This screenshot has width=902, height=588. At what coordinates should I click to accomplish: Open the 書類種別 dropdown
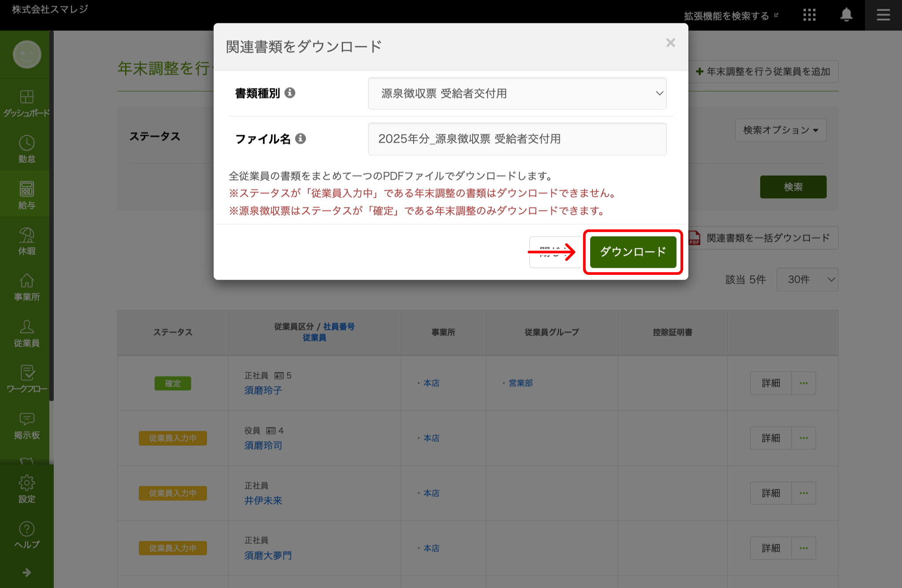(x=517, y=93)
